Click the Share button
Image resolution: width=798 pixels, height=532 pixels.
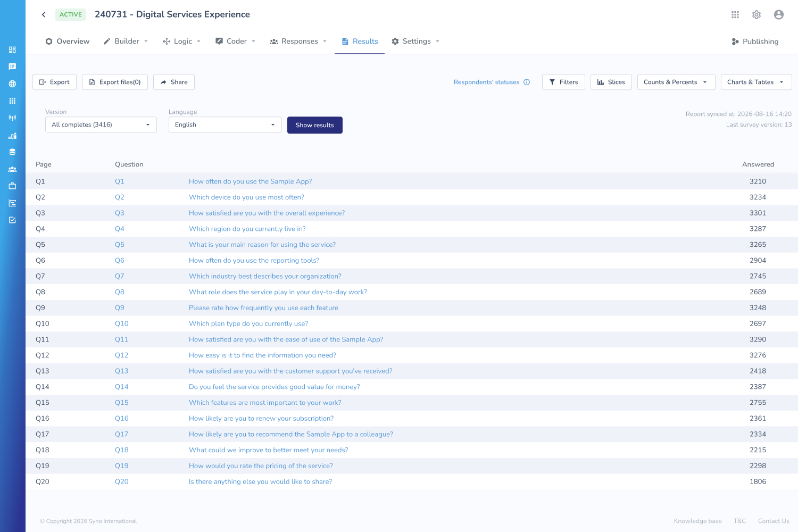(174, 82)
